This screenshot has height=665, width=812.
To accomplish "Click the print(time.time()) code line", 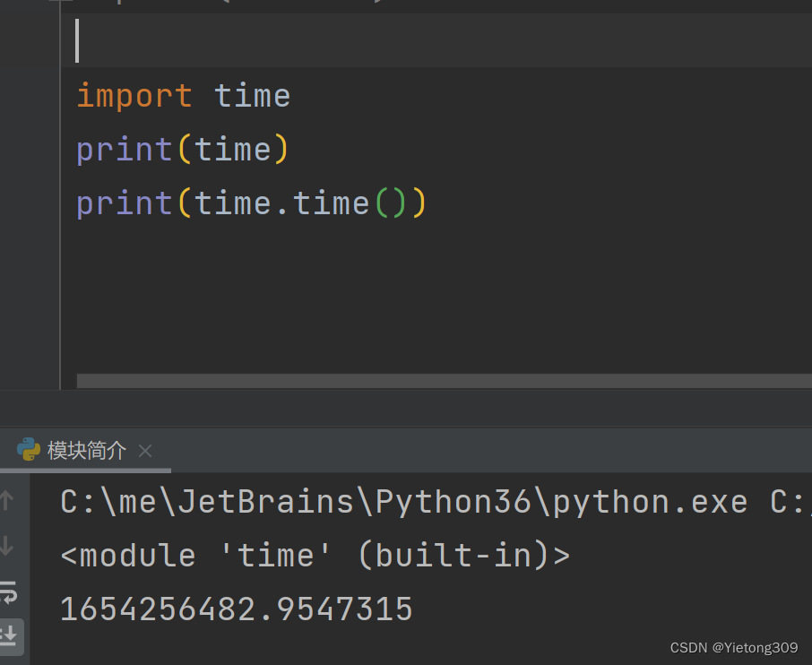I will click(251, 203).
